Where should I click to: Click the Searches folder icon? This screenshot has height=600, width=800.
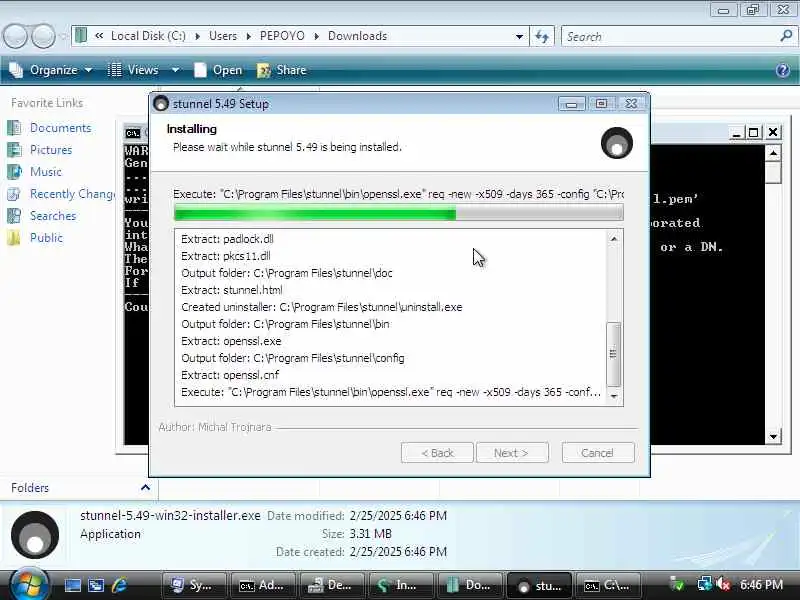click(14, 216)
